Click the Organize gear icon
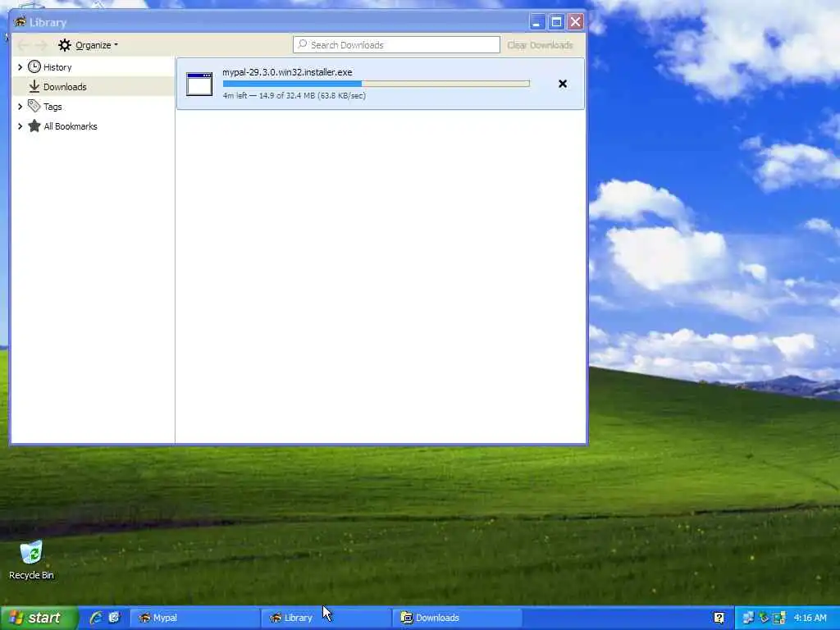 [65, 45]
